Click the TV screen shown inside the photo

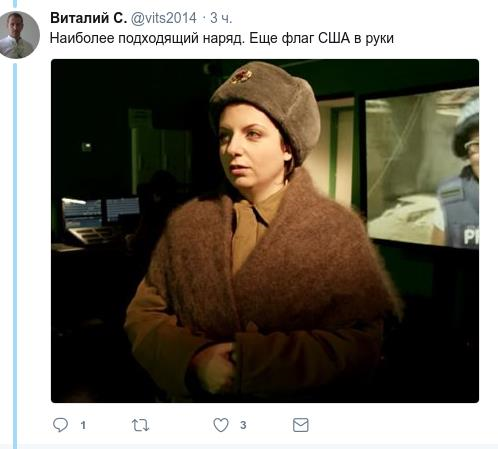pos(422,168)
